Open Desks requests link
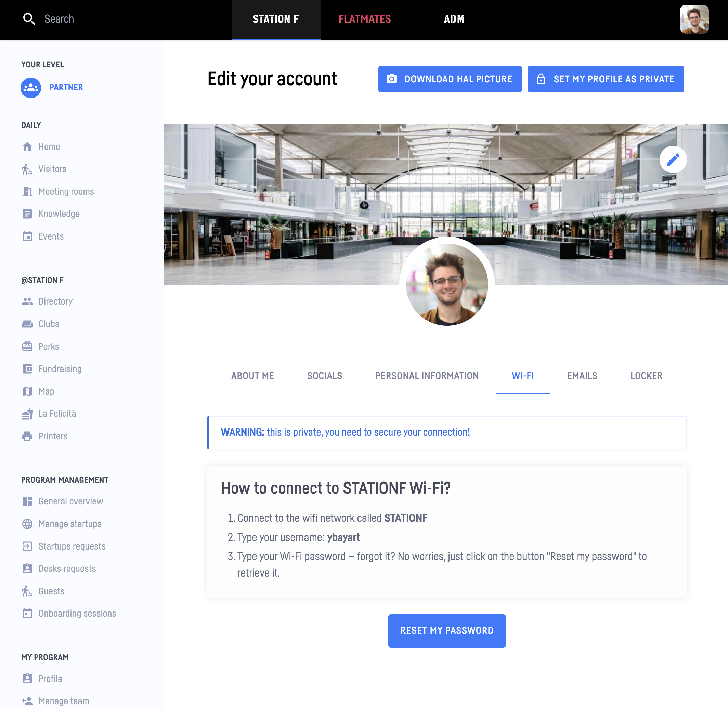Viewport: 728px width, 709px height. click(67, 569)
